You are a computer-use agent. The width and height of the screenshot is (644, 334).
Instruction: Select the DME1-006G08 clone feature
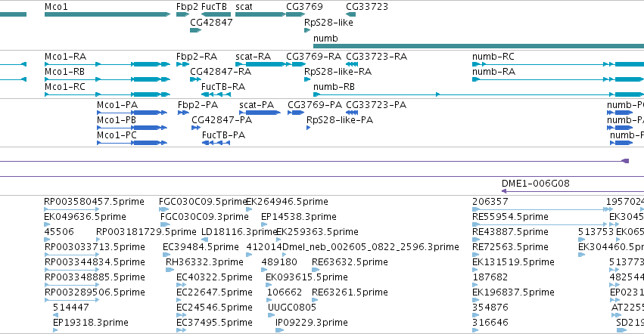(x=573, y=191)
